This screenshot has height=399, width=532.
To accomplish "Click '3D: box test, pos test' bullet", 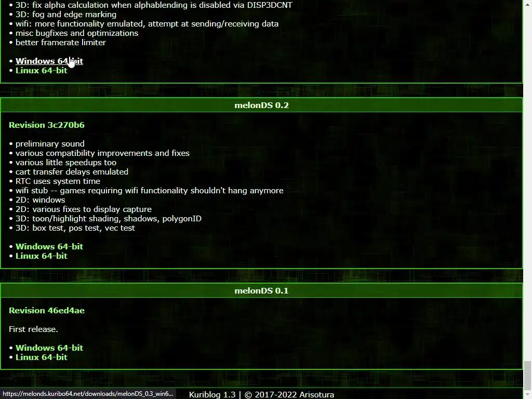I will click(75, 228).
